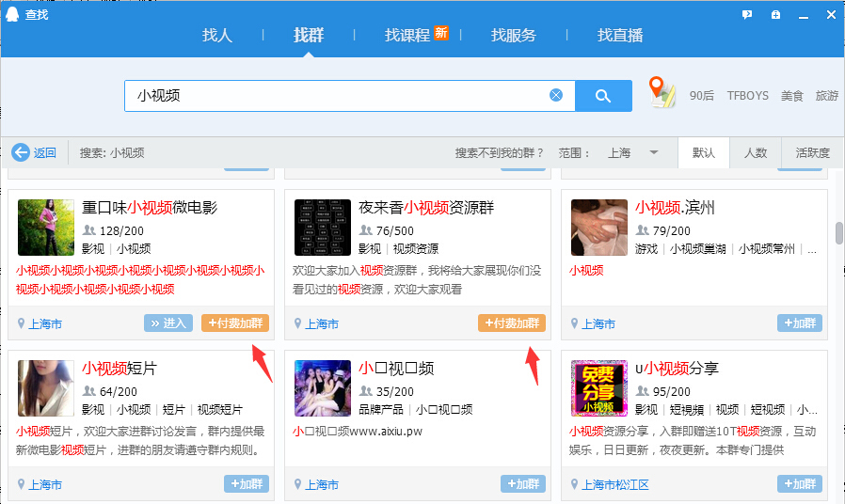Click 加群 on u小视频分享 card
This screenshot has width=845, height=504.
coord(800,483)
